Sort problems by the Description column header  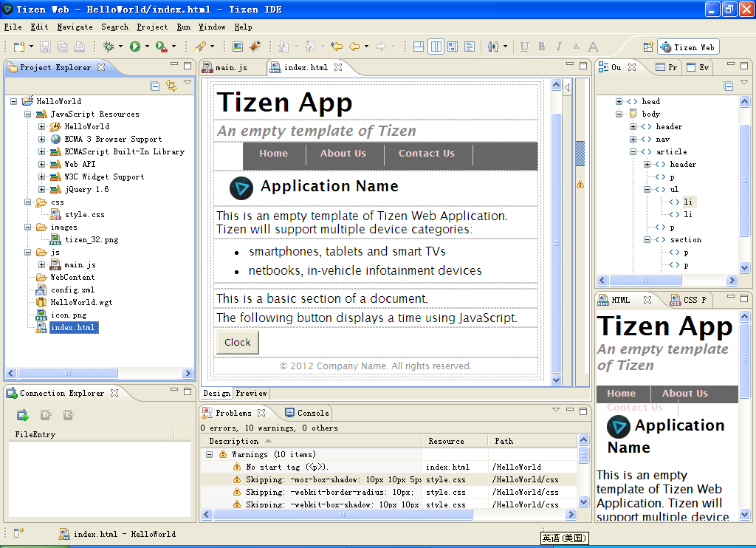311,441
